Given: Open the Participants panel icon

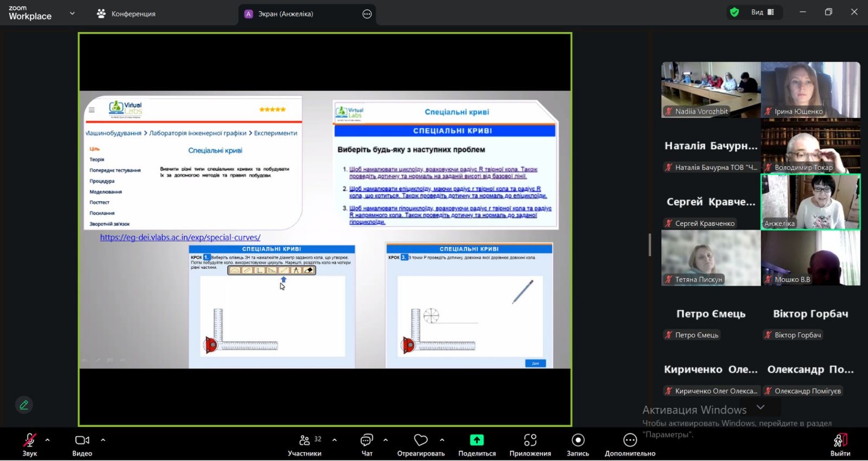Looking at the screenshot, I should pos(305,440).
